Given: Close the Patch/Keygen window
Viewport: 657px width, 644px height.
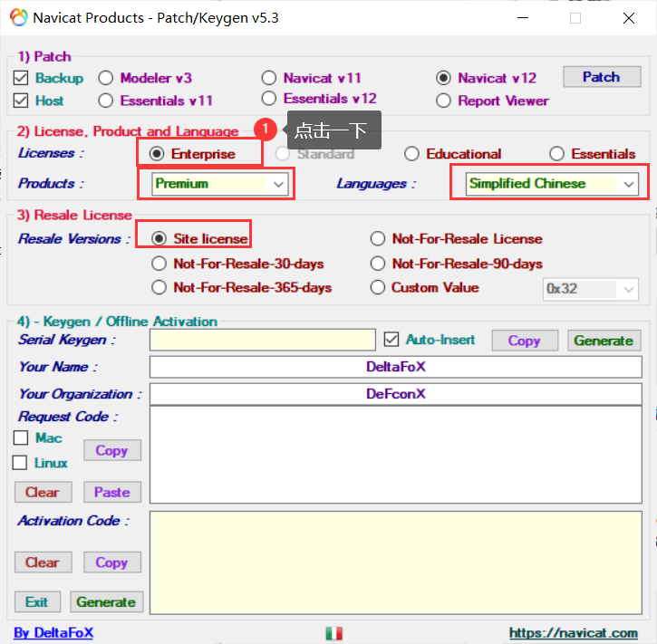Looking at the screenshot, I should pos(629,18).
